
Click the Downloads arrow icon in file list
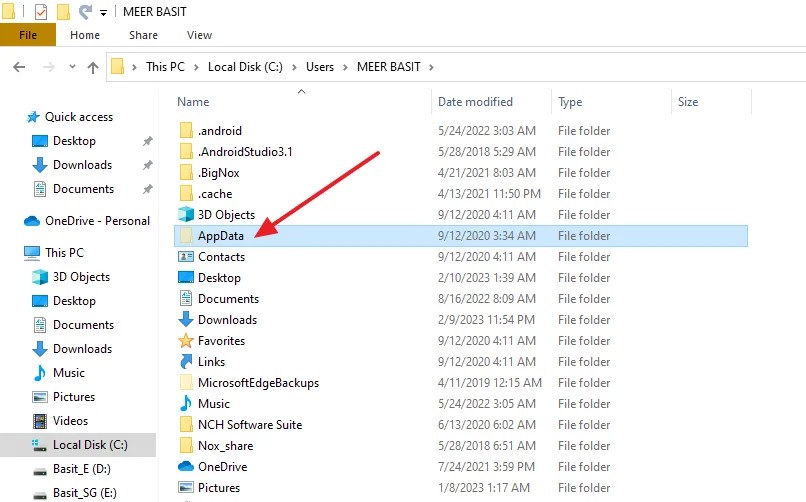pos(186,320)
